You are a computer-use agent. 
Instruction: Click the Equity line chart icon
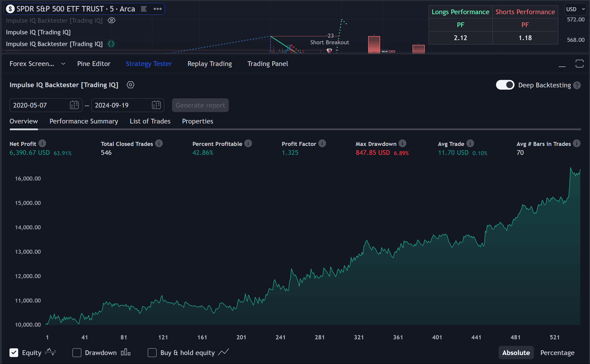click(x=50, y=352)
